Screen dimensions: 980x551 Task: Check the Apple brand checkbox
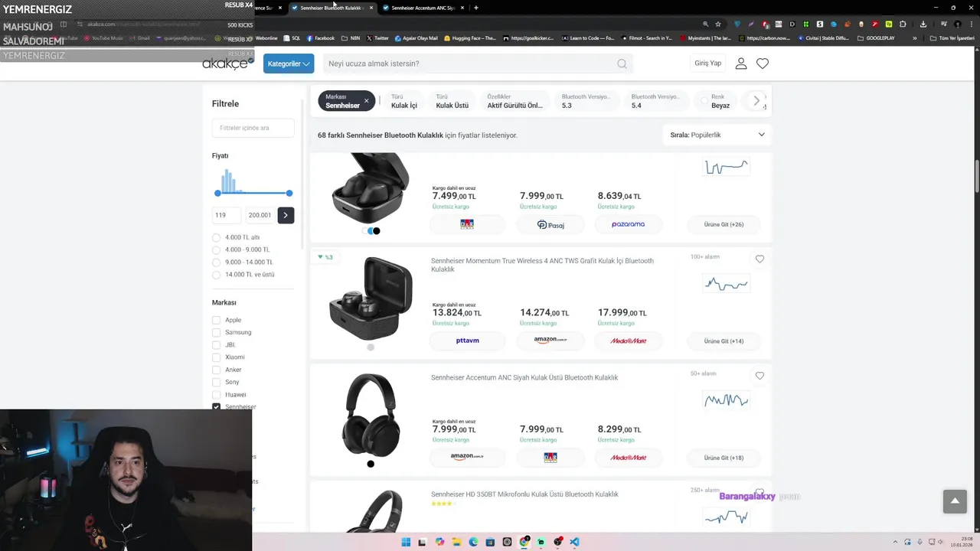point(216,320)
